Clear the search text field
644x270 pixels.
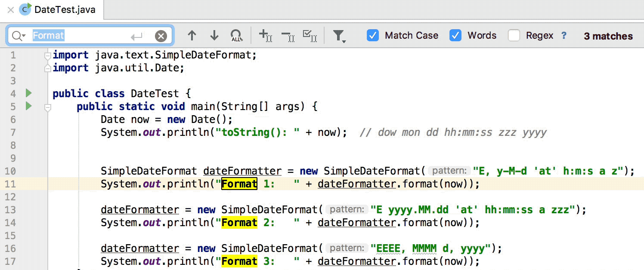[x=161, y=36]
